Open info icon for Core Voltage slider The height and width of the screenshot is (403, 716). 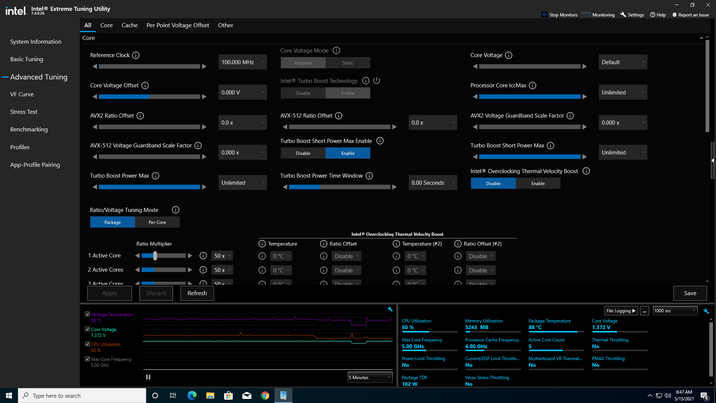point(508,55)
